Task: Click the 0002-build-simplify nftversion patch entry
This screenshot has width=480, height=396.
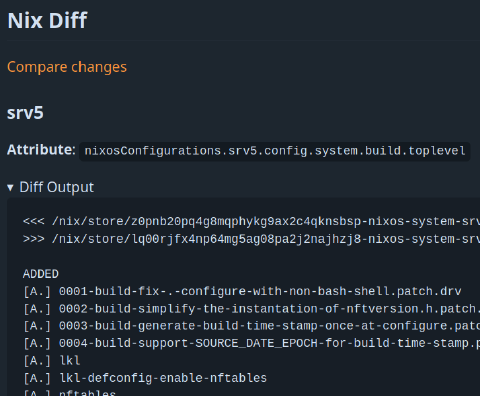Action: tap(269, 309)
